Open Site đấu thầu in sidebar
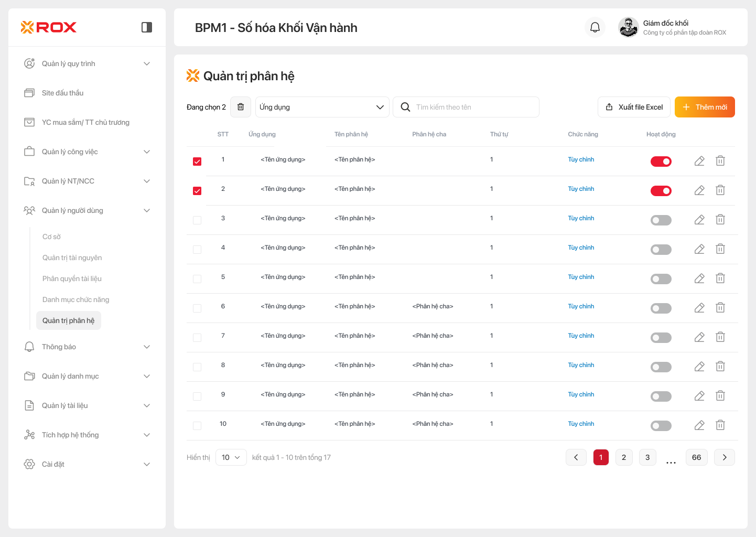756x537 pixels. (63, 93)
